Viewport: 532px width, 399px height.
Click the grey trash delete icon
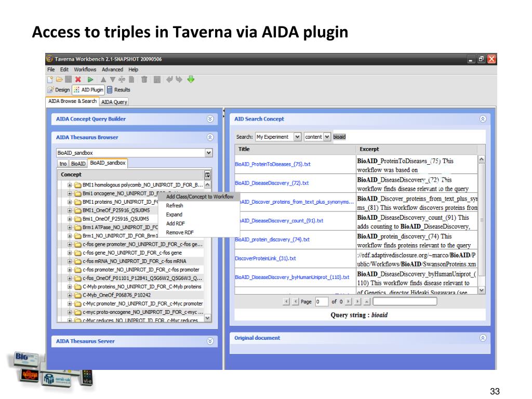pos(144,79)
